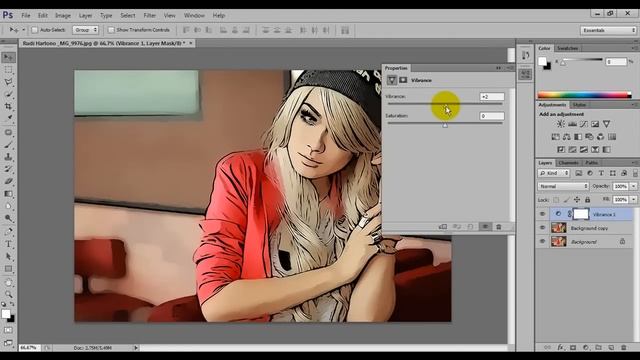Viewport: 640px width, 360px height.
Task: Select the Gradient tool
Action: (9, 194)
